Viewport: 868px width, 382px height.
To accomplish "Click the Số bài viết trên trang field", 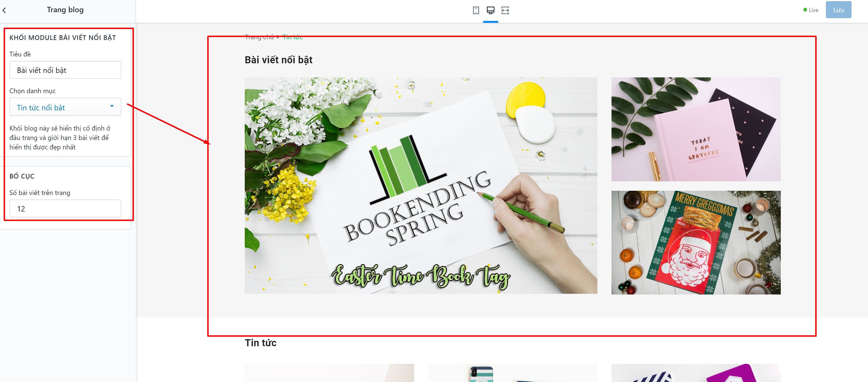I will (x=65, y=209).
